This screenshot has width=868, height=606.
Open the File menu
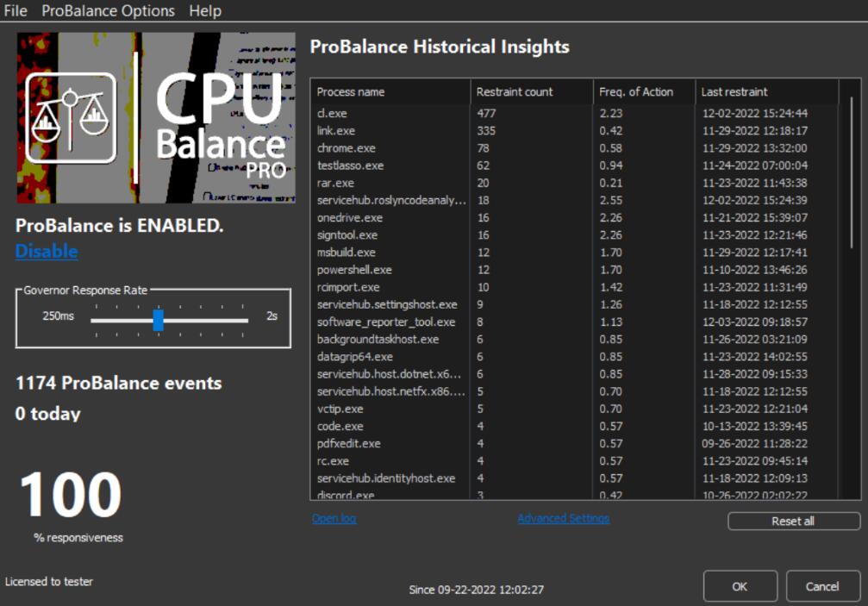[16, 10]
